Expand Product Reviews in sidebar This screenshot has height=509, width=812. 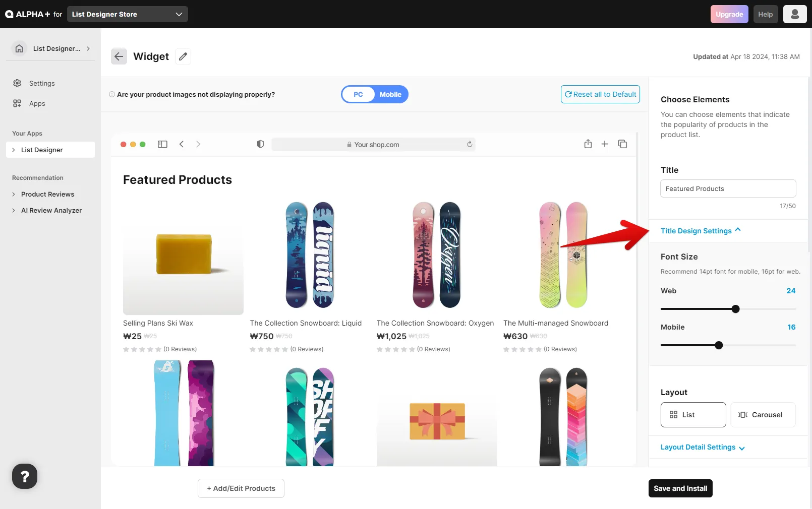pyautogui.click(x=47, y=194)
